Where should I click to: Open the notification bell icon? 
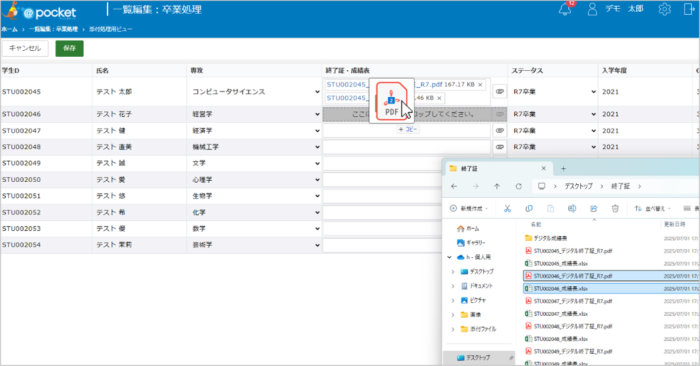[565, 9]
